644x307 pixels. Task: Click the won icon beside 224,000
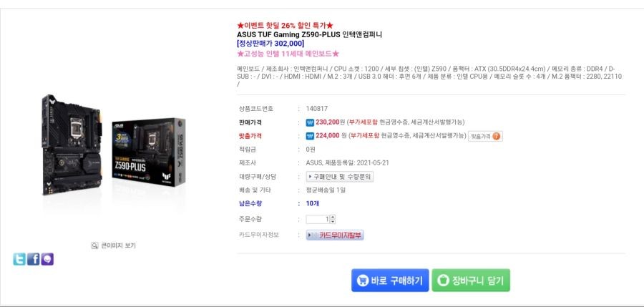(310, 136)
